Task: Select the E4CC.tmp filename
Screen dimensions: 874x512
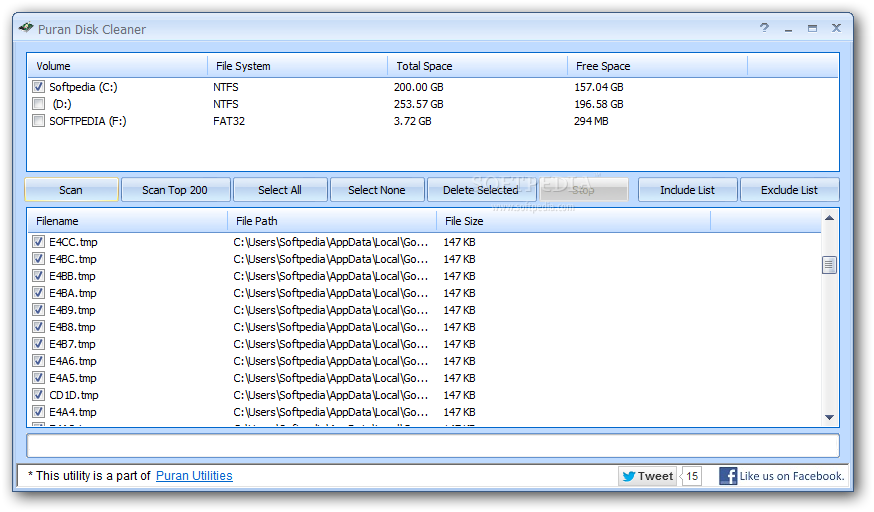Action: (x=74, y=242)
